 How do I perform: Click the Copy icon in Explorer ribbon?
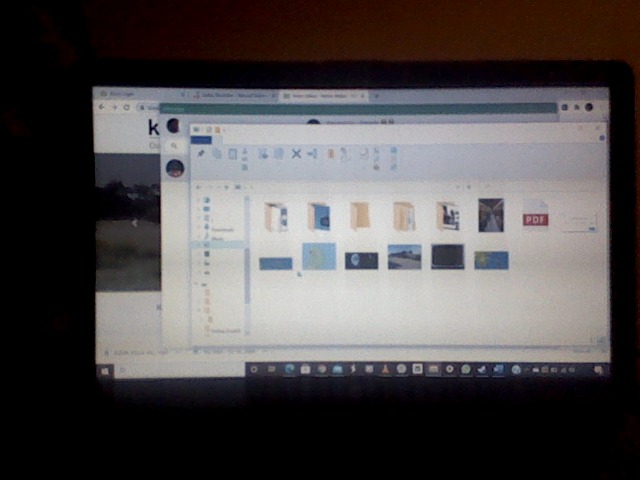click(217, 154)
